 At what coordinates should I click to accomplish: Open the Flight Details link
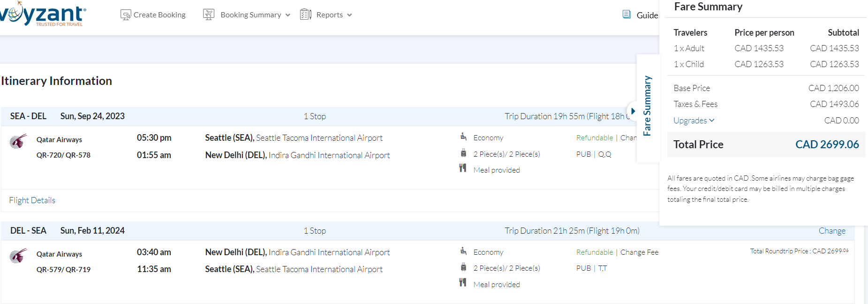click(32, 200)
